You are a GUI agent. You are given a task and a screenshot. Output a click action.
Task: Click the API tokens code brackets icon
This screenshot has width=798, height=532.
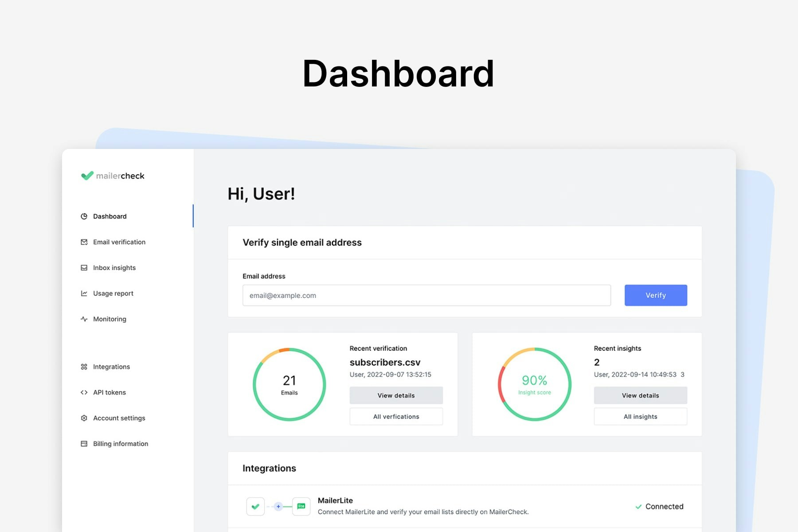(x=84, y=392)
